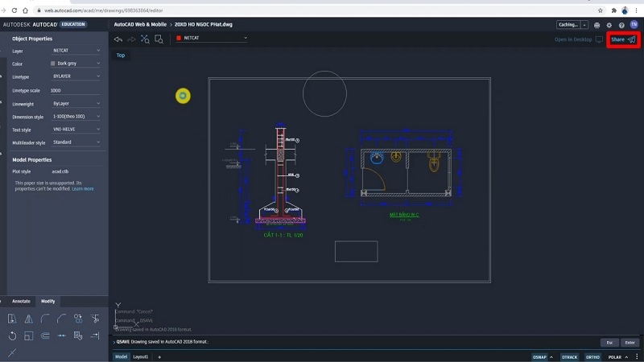Select the Fillet tool
Image resolution: width=644 pixels, height=362 pixels.
tap(45, 319)
